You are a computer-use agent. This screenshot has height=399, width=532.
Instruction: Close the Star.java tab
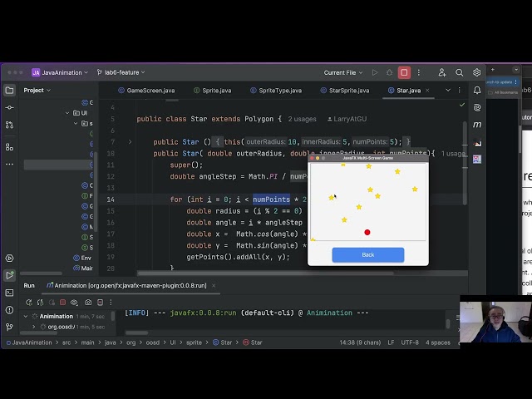427,91
